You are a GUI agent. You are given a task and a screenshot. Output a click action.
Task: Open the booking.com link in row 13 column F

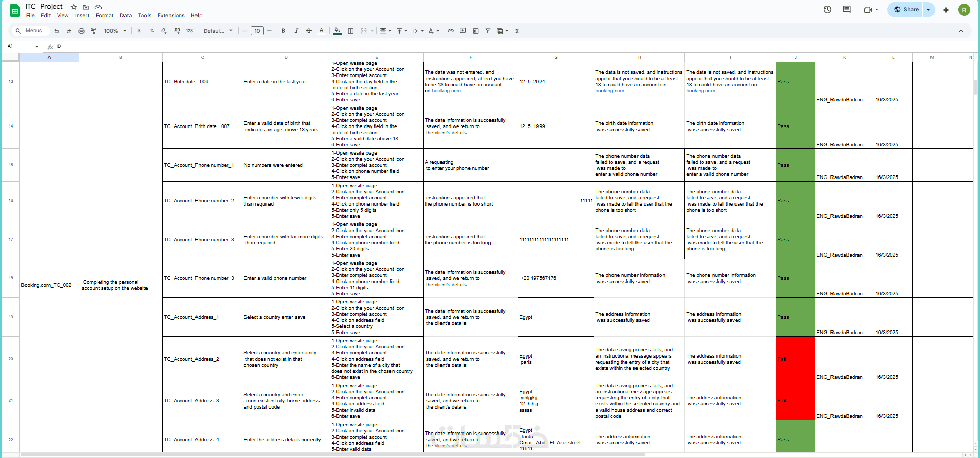click(446, 91)
